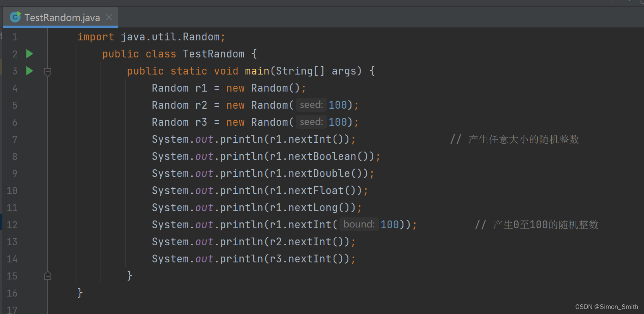
Task: Place the cursor on the main method name
Action: [x=257, y=71]
